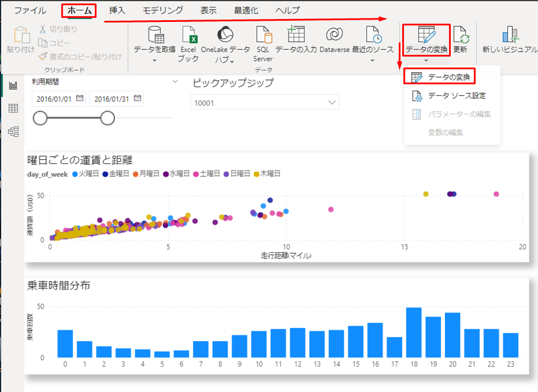Open the Excel ブック import icon
538x392 pixels.
[188, 34]
